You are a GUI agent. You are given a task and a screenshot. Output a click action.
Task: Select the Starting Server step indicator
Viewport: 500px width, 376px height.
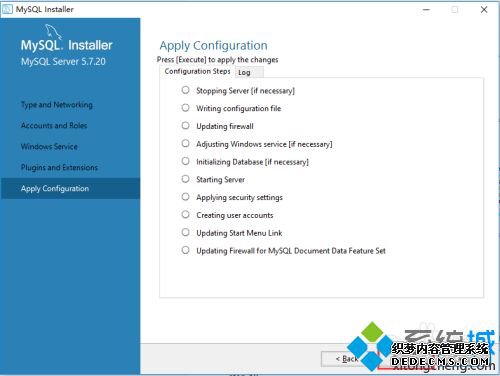[185, 179]
